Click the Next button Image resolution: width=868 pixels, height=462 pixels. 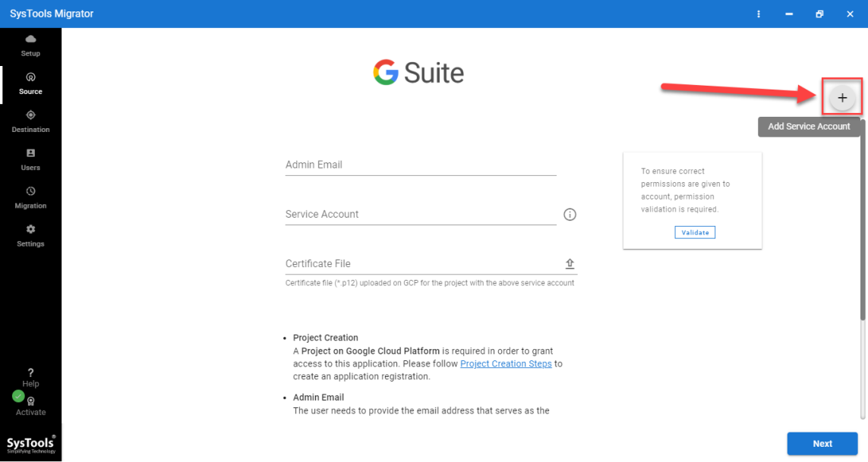822,444
